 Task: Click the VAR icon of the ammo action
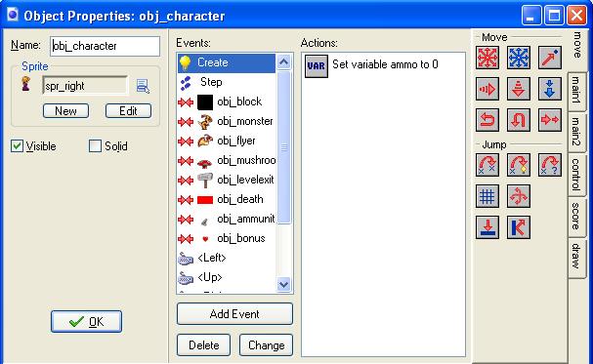click(x=317, y=66)
